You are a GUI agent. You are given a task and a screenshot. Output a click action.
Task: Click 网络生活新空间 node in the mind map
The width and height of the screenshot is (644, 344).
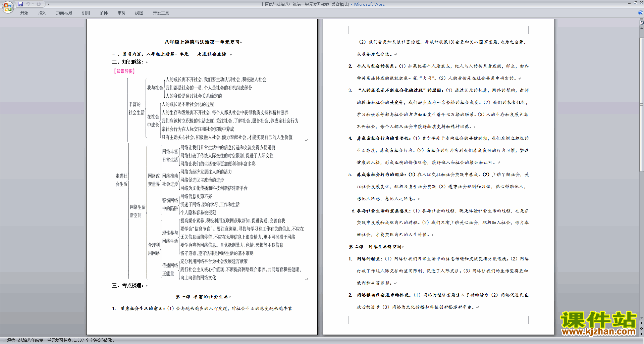138,211
